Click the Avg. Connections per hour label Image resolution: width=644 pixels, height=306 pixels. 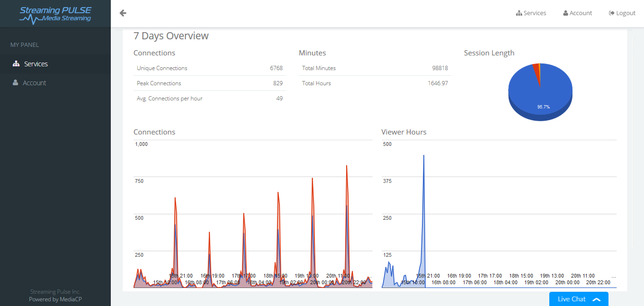click(170, 99)
